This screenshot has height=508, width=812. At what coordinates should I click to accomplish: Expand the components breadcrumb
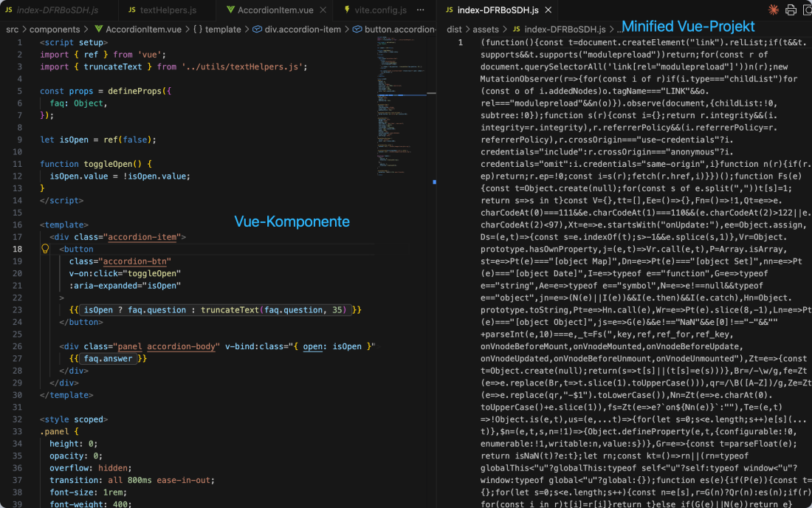click(x=55, y=30)
